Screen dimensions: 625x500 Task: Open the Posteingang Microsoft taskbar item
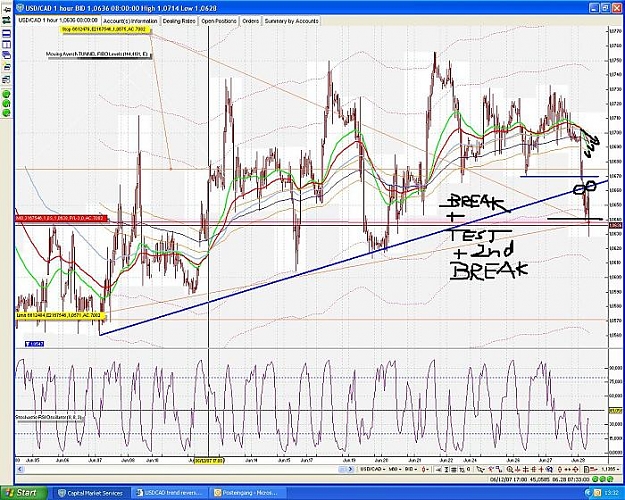click(248, 493)
